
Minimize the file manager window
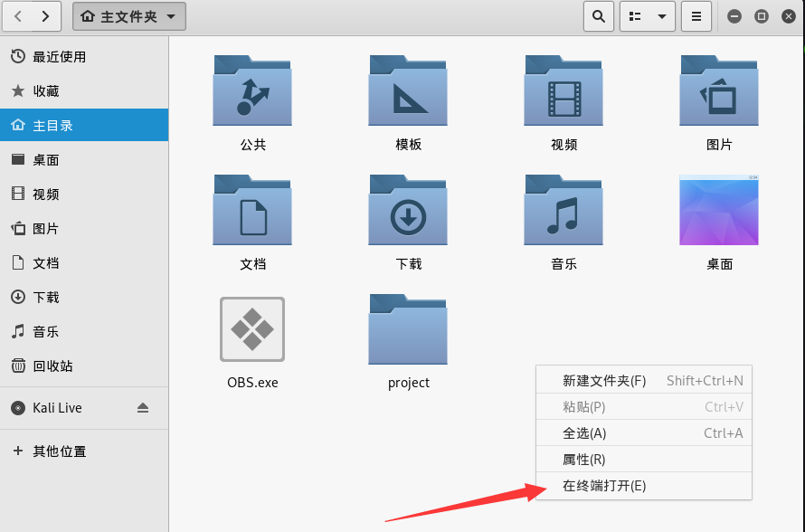[734, 16]
